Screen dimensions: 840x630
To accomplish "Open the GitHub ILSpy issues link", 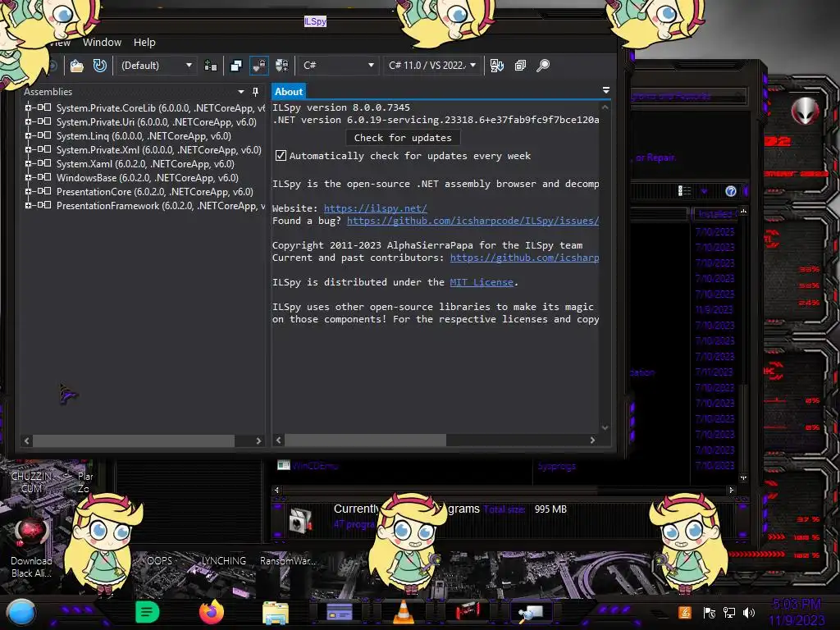I will click(x=472, y=221).
